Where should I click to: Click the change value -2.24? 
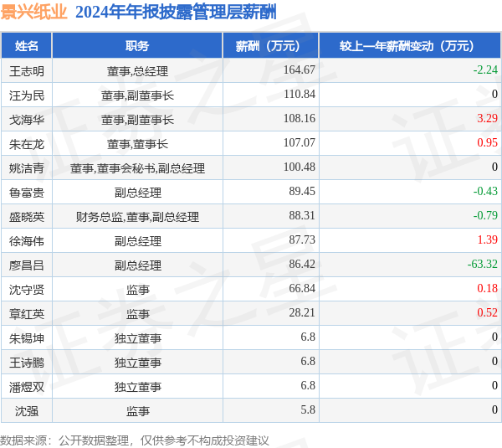(x=485, y=70)
